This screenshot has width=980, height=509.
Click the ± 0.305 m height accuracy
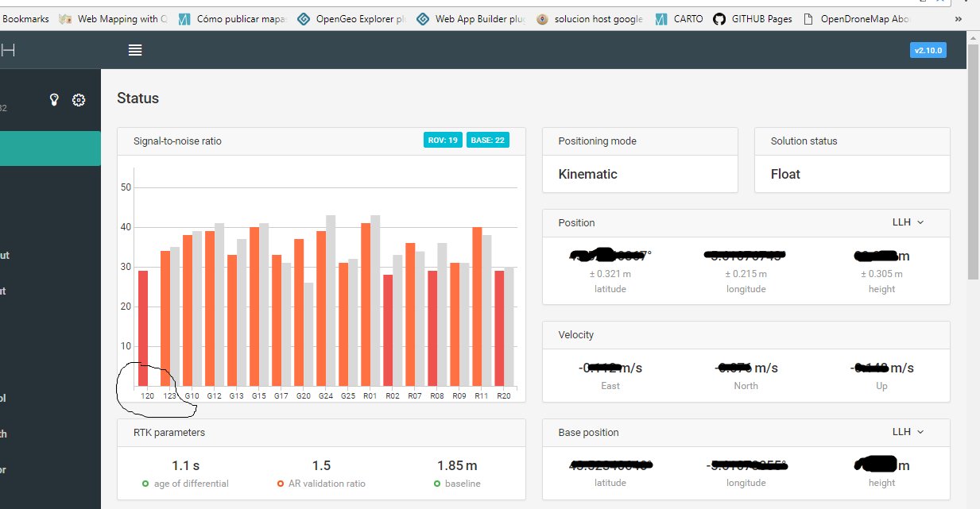[881, 274]
